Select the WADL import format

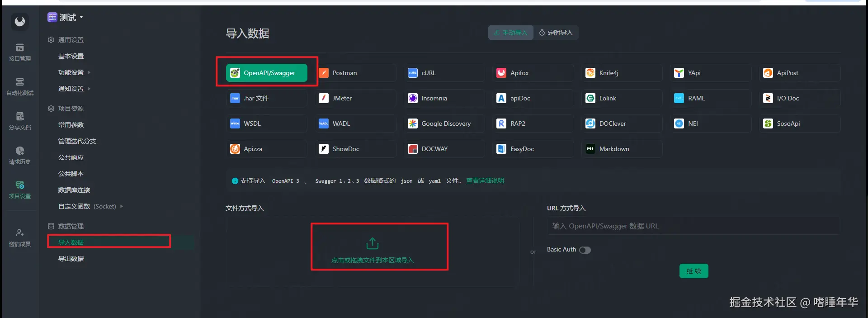(x=355, y=123)
